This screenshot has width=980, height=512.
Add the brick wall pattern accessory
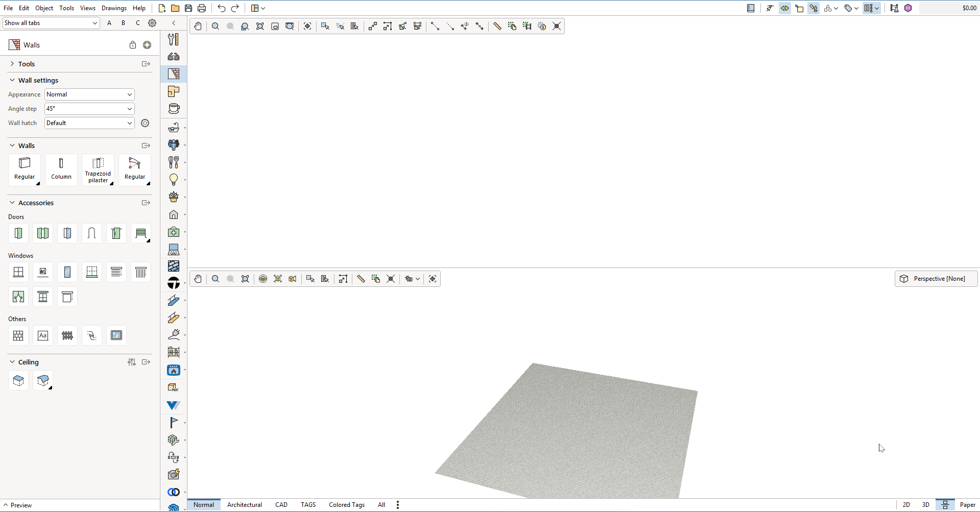(18, 335)
